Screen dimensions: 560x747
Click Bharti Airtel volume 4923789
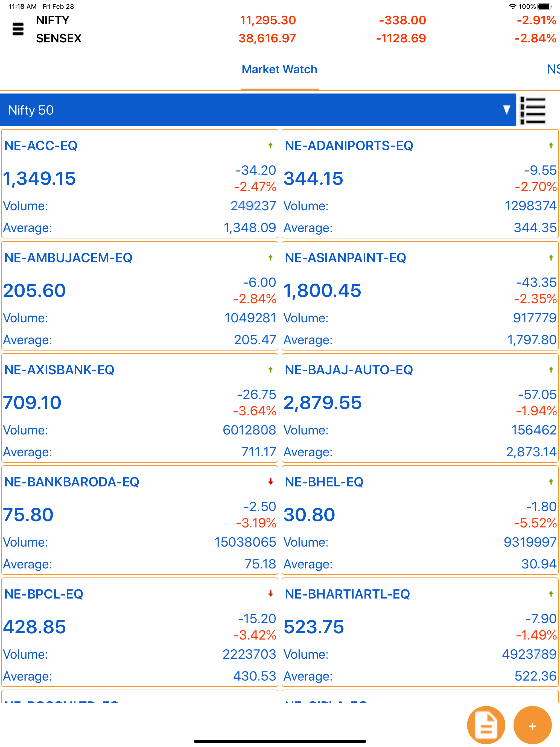(529, 654)
